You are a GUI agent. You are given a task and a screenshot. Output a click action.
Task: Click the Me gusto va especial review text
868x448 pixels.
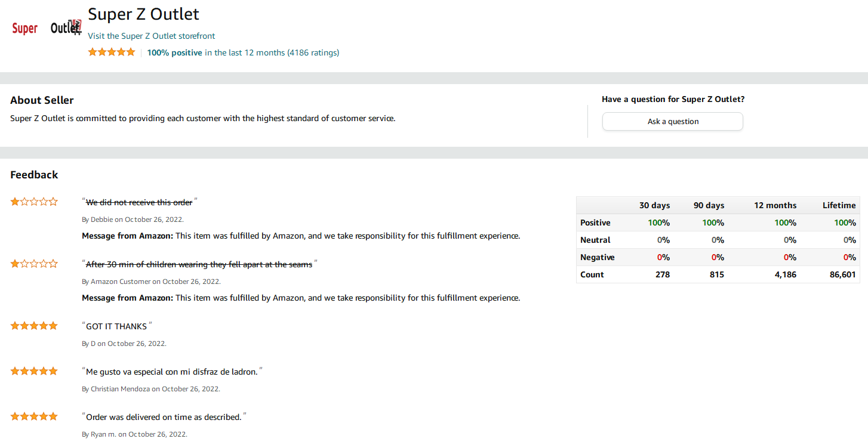point(172,372)
